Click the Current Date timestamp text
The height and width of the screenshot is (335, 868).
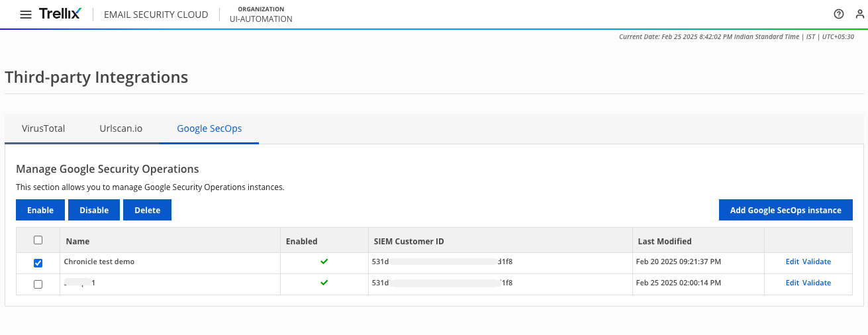pyautogui.click(x=736, y=37)
